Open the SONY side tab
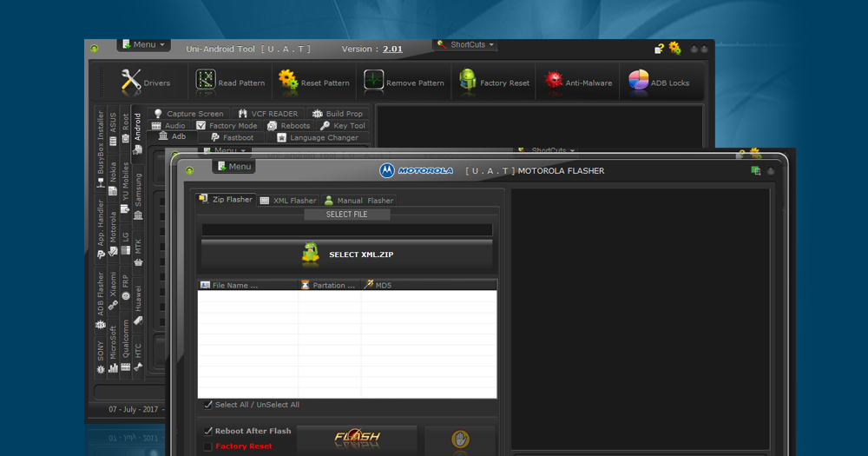The width and height of the screenshot is (868, 456). click(100, 357)
